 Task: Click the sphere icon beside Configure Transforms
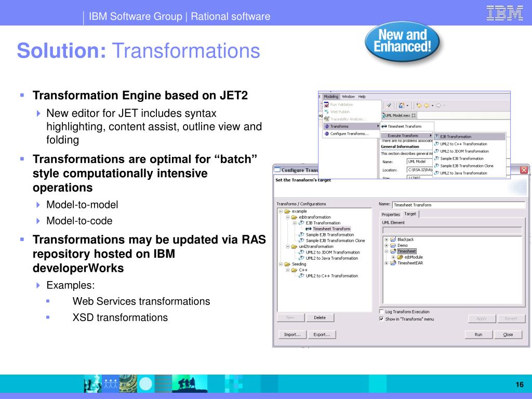(327, 134)
